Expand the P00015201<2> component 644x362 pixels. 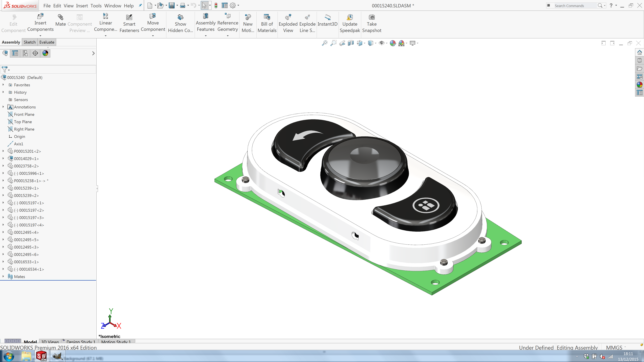point(3,151)
